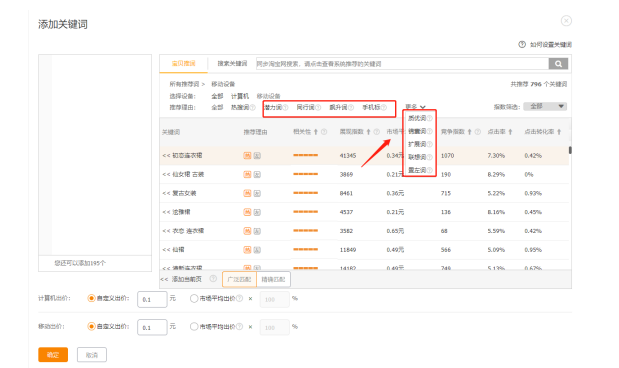Screen dimensions: 619x368
Task: Click the keyword table vertical scrollbar
Action: 570,150
